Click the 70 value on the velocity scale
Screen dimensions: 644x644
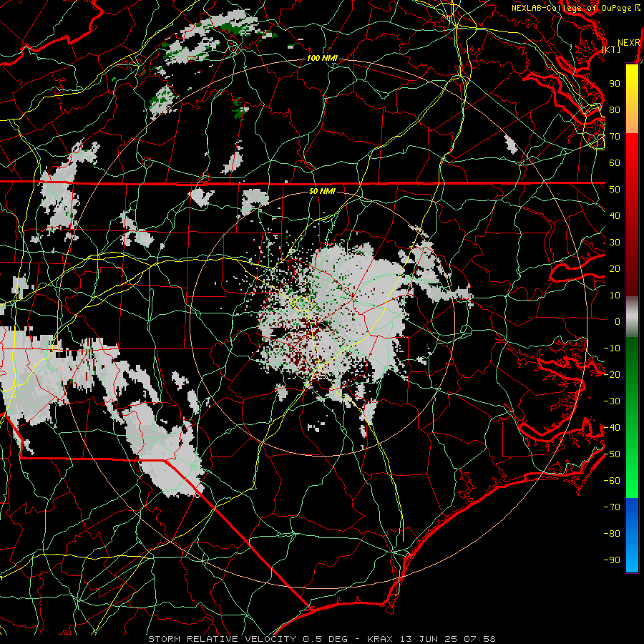pos(615,137)
